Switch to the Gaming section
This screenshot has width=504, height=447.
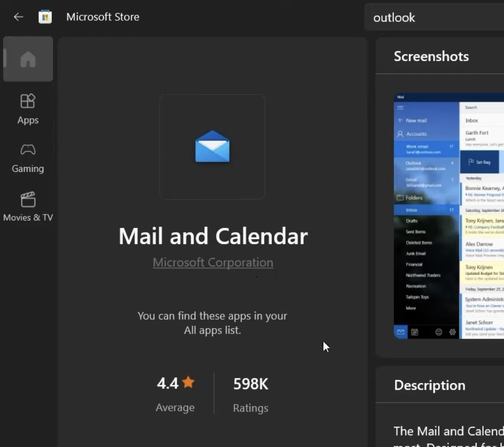click(x=28, y=159)
